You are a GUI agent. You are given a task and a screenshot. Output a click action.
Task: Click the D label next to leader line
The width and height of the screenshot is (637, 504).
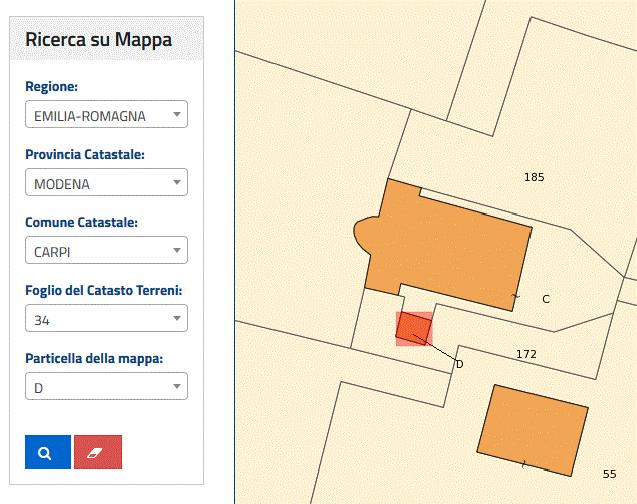tap(459, 364)
